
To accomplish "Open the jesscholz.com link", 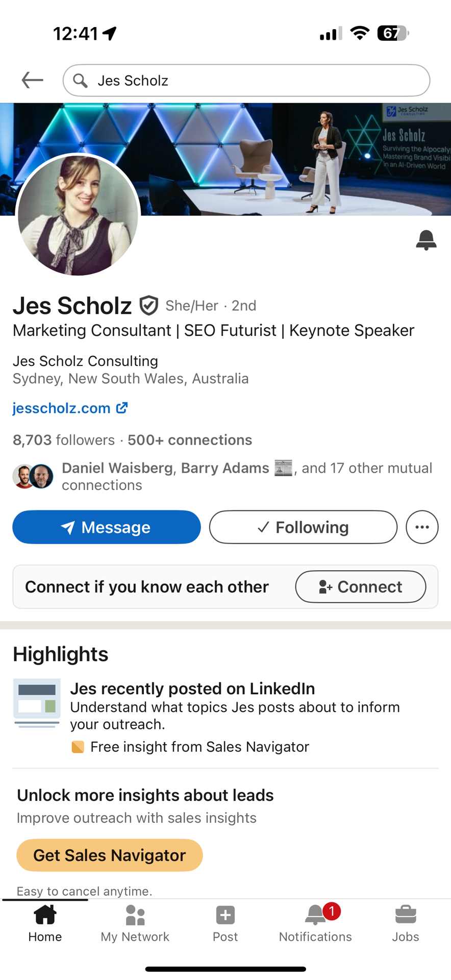I will (70, 408).
